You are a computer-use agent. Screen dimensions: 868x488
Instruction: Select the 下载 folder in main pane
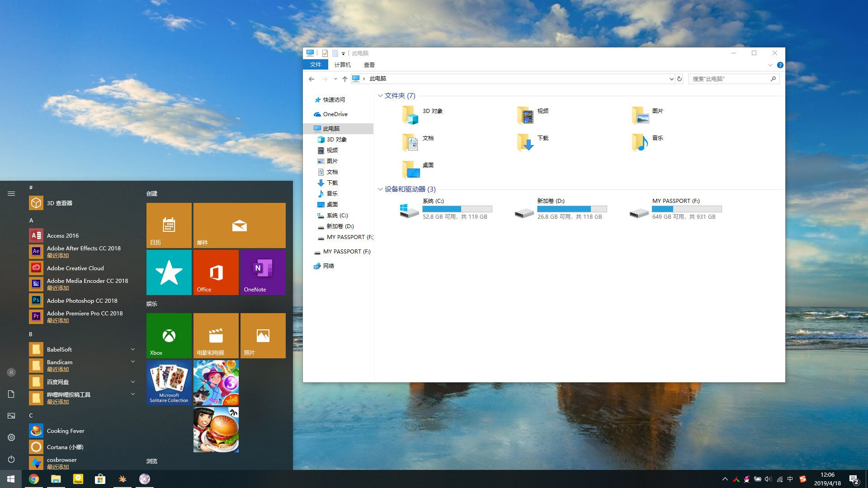pos(533,142)
